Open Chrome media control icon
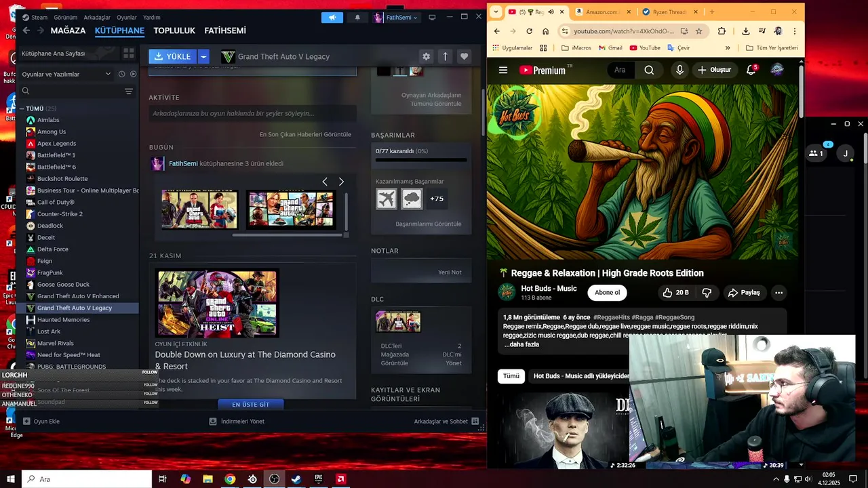 tap(762, 31)
